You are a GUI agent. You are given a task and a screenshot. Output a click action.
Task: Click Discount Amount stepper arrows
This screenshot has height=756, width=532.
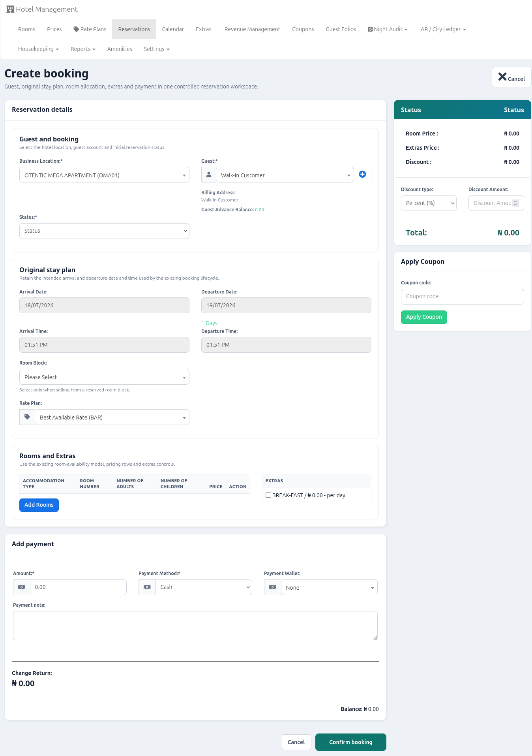(515, 203)
